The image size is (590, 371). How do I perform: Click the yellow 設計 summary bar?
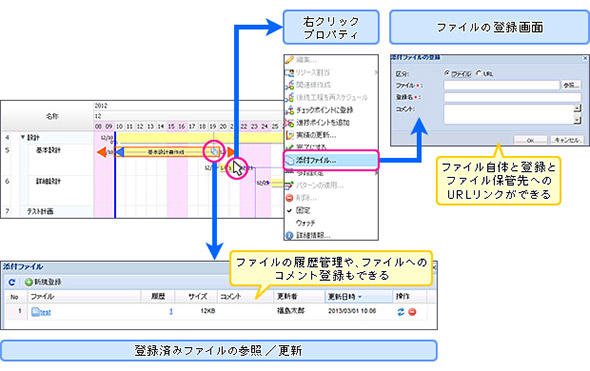199,138
